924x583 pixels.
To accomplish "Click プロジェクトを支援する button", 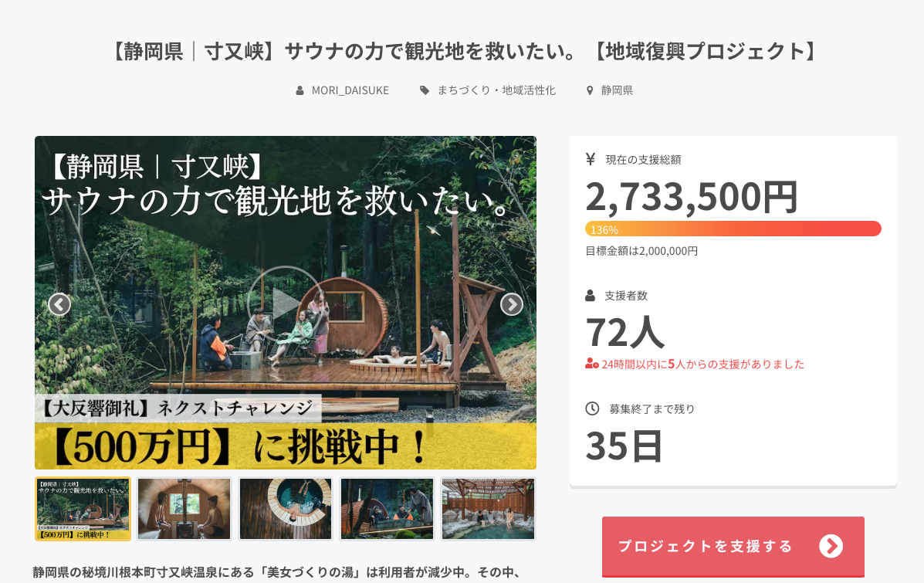I will point(733,547).
